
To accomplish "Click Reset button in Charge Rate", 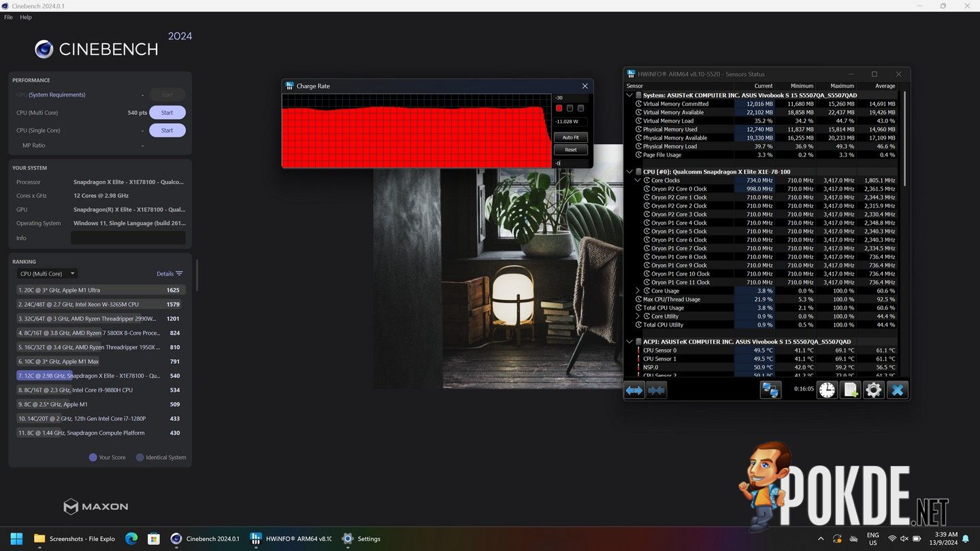I will (570, 150).
